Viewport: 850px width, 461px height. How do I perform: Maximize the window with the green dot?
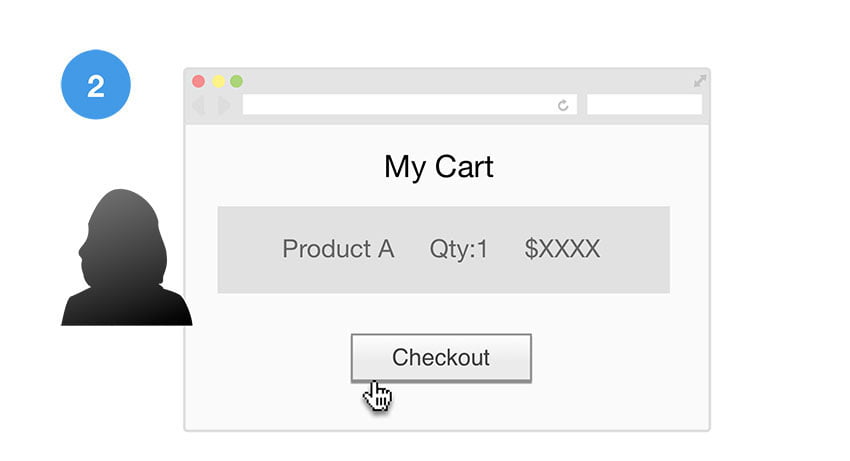point(236,81)
